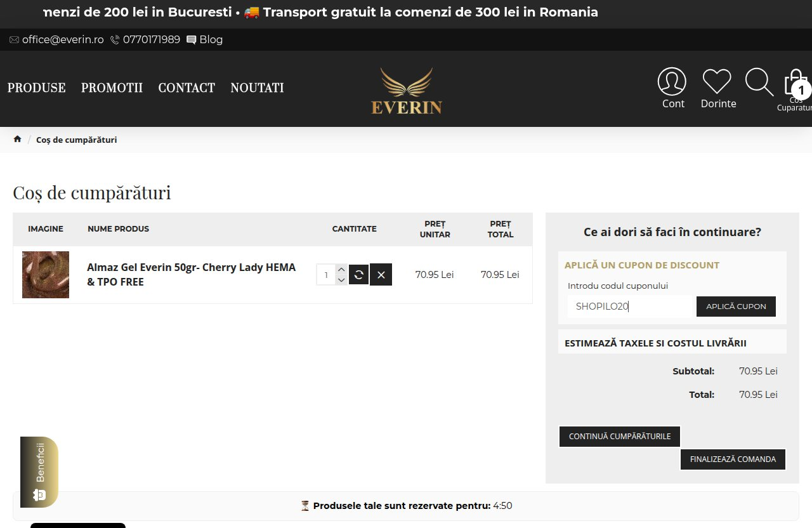Screen dimensions: 812x528
Task: Open the CONTACT menu item
Action: pyautogui.click(x=187, y=88)
